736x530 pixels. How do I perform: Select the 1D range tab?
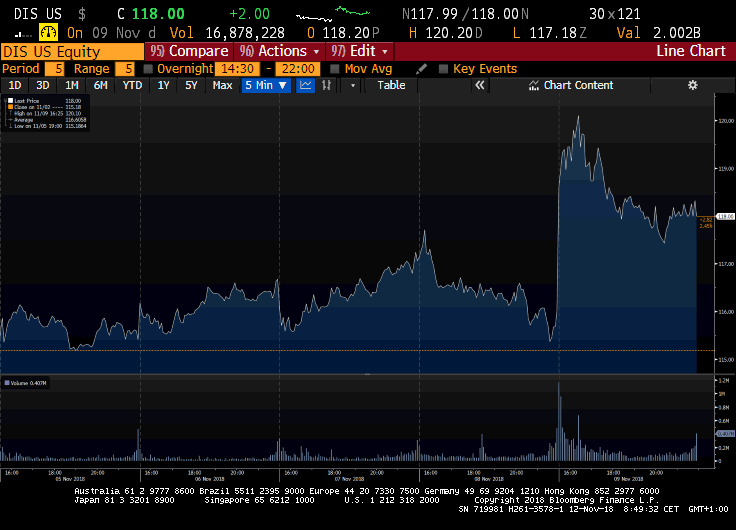click(x=15, y=85)
